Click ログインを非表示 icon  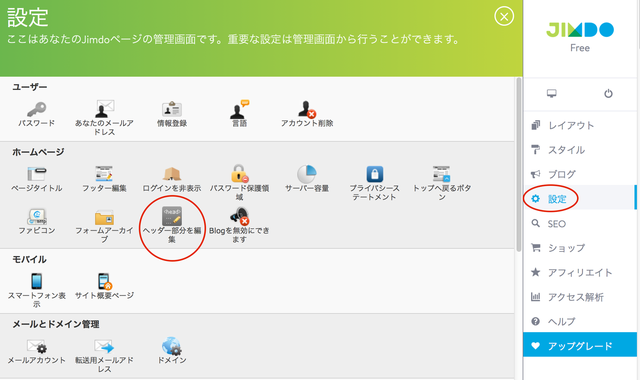[x=172, y=174]
